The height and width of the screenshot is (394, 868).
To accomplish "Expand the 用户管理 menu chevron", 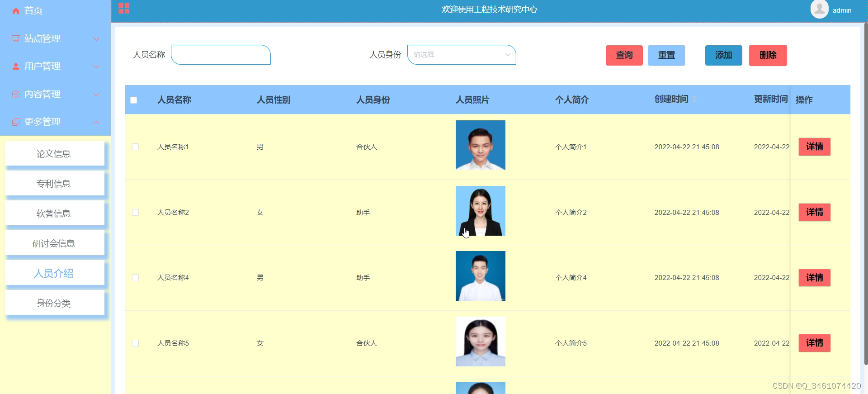I will coord(96,66).
